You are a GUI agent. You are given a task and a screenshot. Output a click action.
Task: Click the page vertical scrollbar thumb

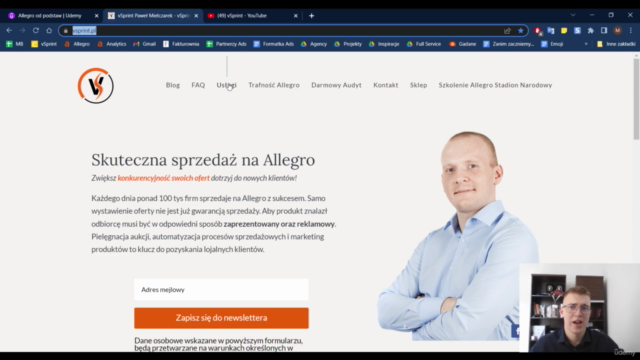(636, 99)
